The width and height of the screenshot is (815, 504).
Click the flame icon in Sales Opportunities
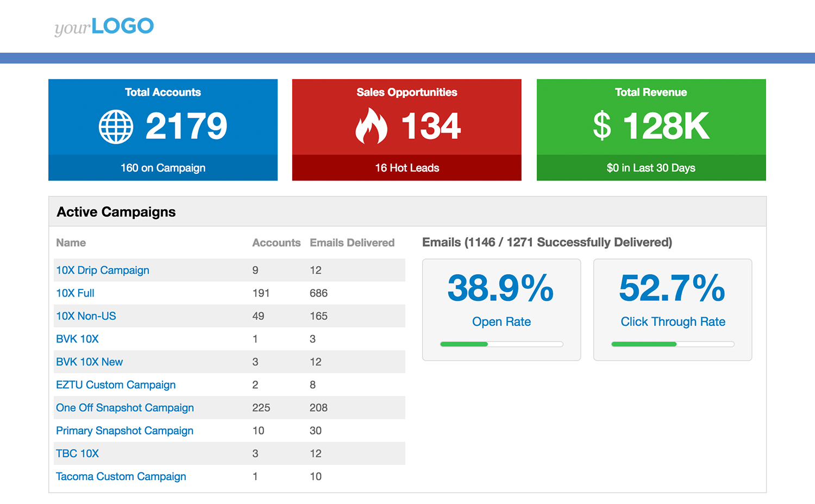(371, 126)
